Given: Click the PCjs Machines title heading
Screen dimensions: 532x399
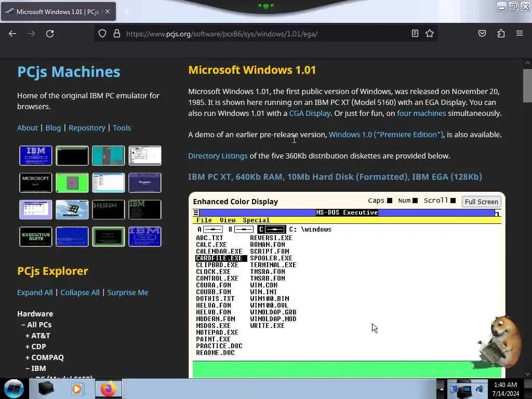Looking at the screenshot, I should click(x=69, y=72).
